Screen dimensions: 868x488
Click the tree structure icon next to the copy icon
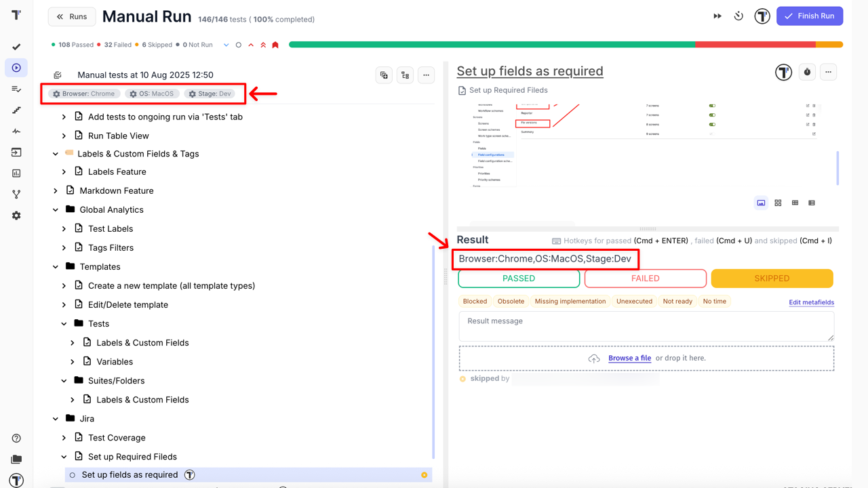tap(405, 75)
